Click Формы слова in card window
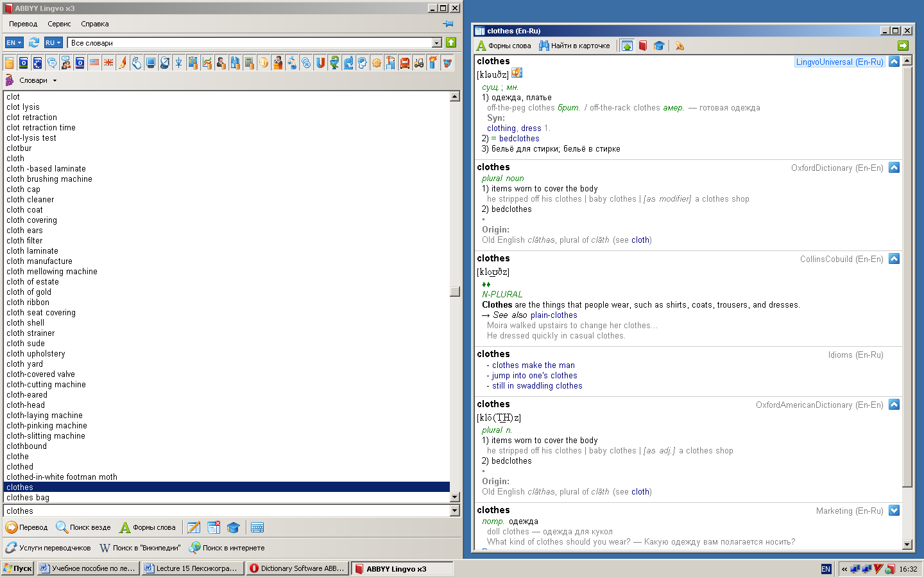This screenshot has height=578, width=924. click(x=504, y=46)
